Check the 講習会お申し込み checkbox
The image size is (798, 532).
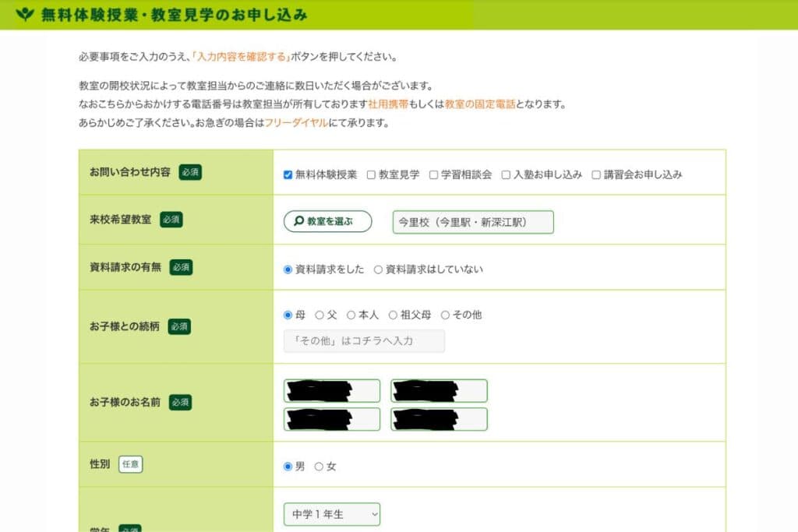point(596,175)
